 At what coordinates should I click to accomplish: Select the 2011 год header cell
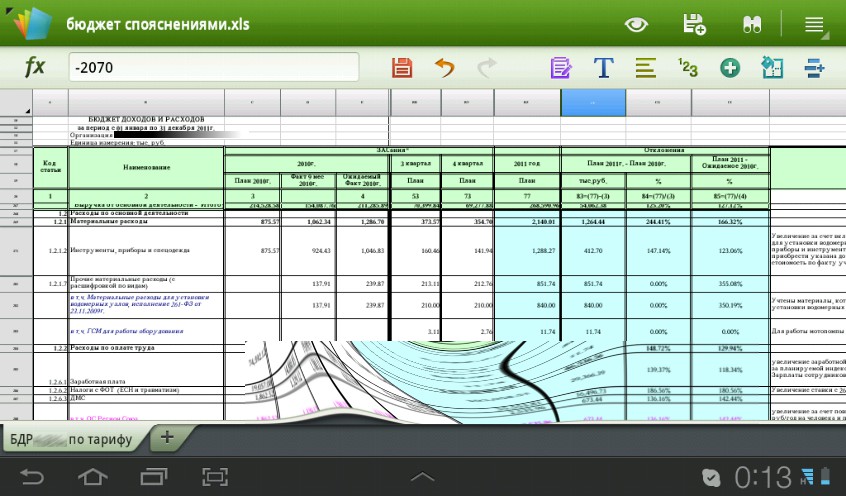point(527,164)
